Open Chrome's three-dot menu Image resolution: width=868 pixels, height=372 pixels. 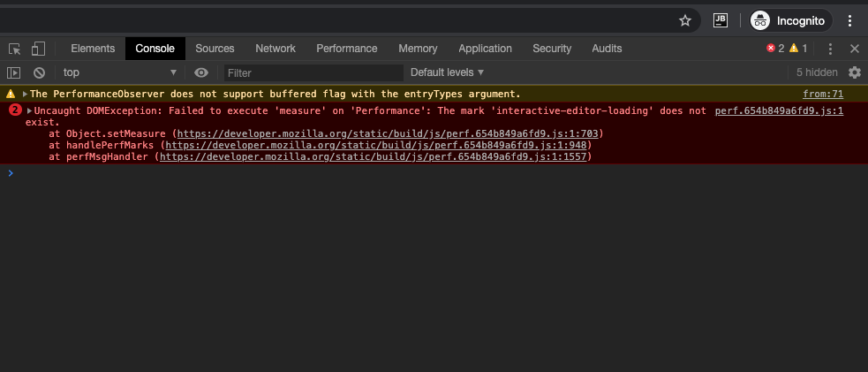click(x=849, y=21)
